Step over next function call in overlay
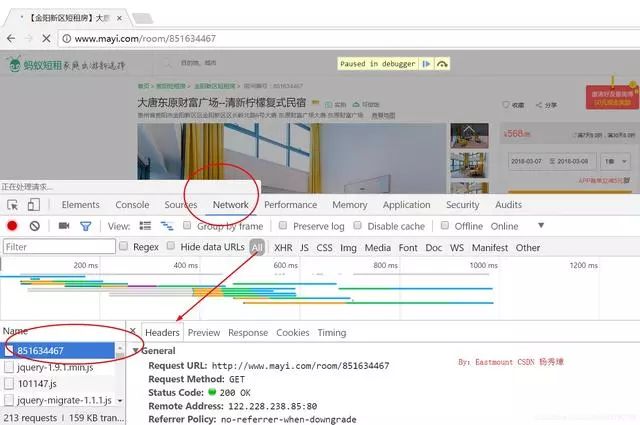The width and height of the screenshot is (640, 425). (x=442, y=64)
